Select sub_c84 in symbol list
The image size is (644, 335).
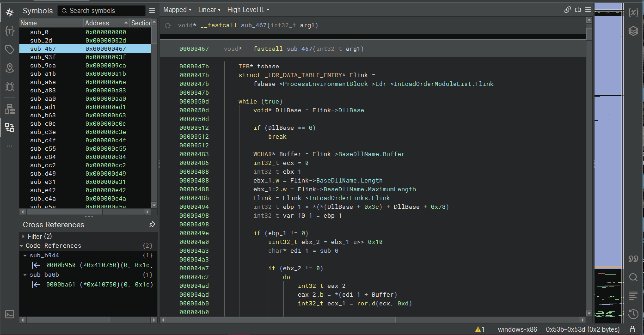coord(85,157)
